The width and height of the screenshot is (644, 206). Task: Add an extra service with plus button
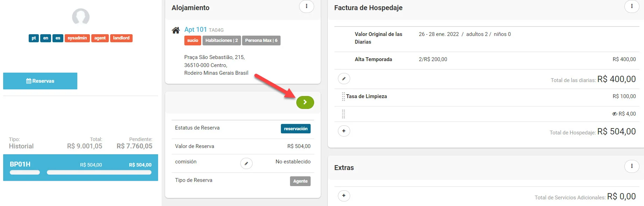(x=344, y=196)
